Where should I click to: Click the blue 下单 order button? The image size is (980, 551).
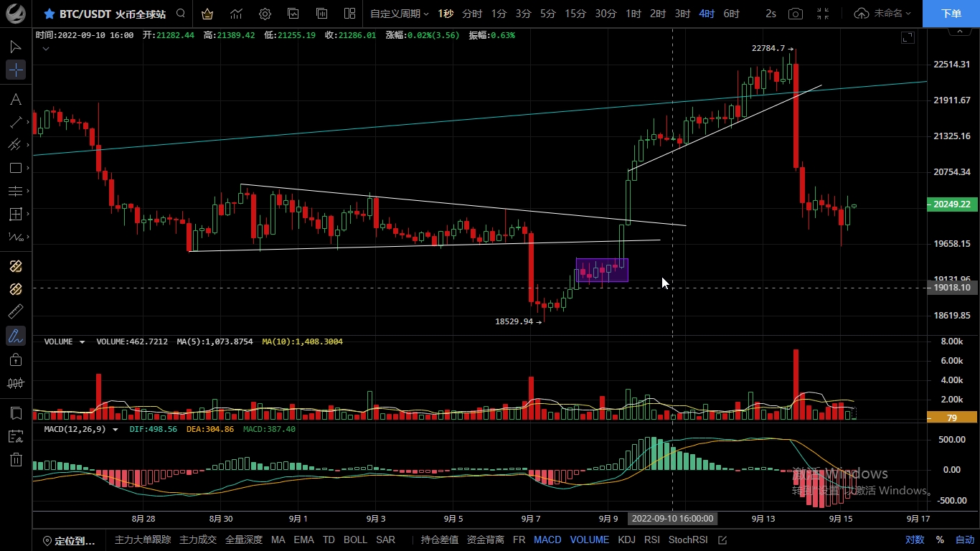pos(951,14)
